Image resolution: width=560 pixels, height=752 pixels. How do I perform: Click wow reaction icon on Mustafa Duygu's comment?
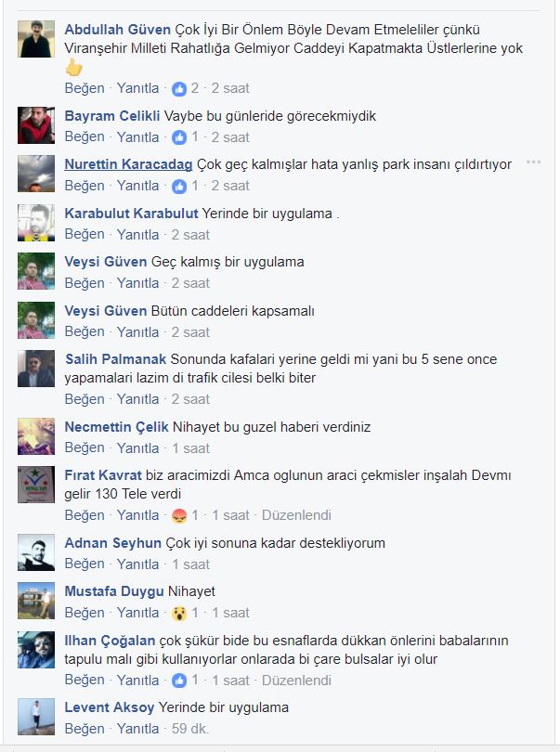(179, 614)
